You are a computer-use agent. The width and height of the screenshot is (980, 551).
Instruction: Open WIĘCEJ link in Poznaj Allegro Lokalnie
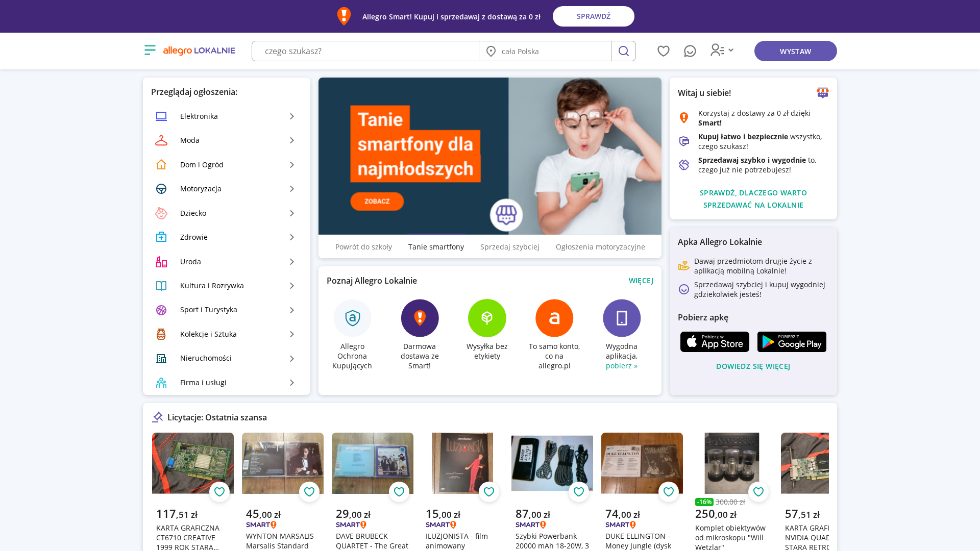(x=641, y=281)
